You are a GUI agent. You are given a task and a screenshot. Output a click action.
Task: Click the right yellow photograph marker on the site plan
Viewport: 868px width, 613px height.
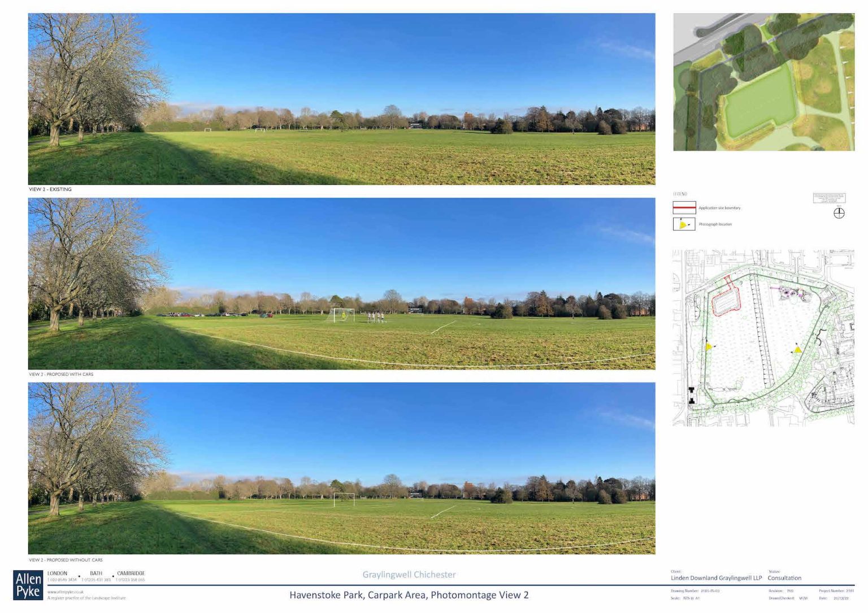pyautogui.click(x=798, y=350)
